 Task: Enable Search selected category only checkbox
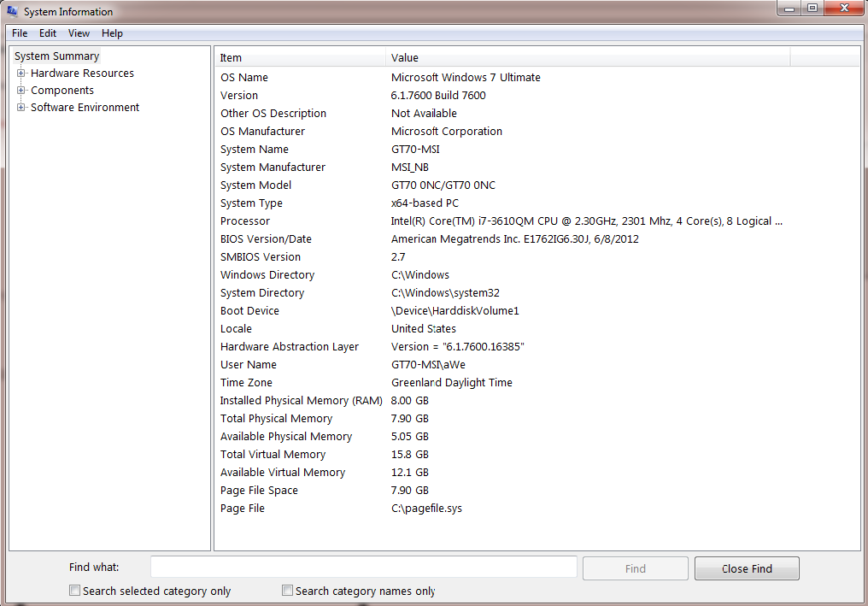(74, 591)
